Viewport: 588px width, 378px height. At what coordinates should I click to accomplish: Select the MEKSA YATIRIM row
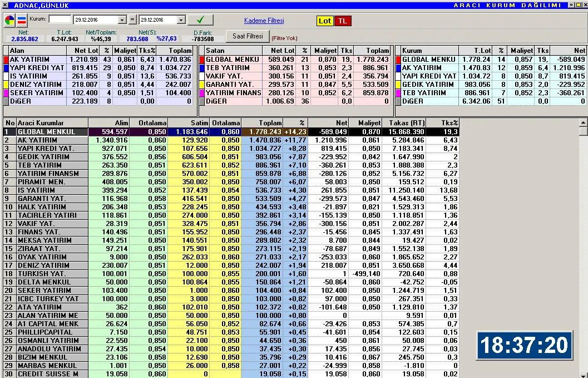click(231, 240)
